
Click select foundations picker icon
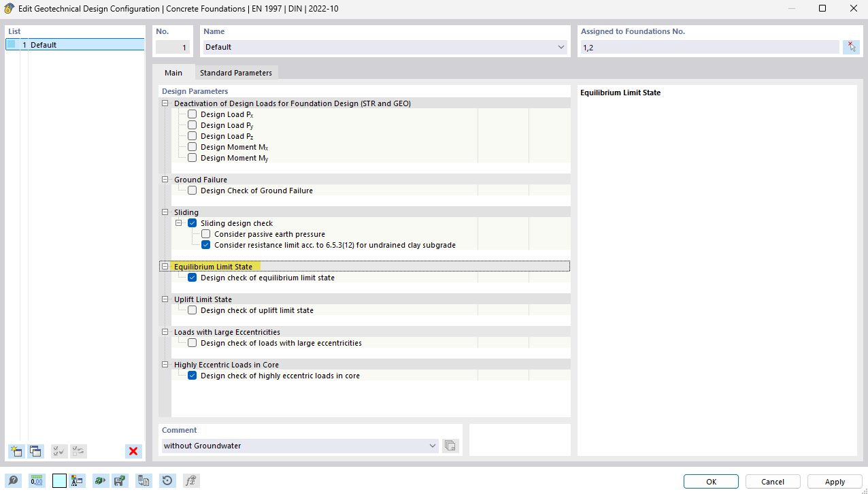pos(851,47)
